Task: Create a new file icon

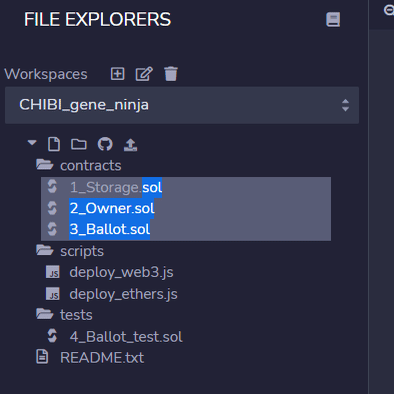Action: click(54, 144)
